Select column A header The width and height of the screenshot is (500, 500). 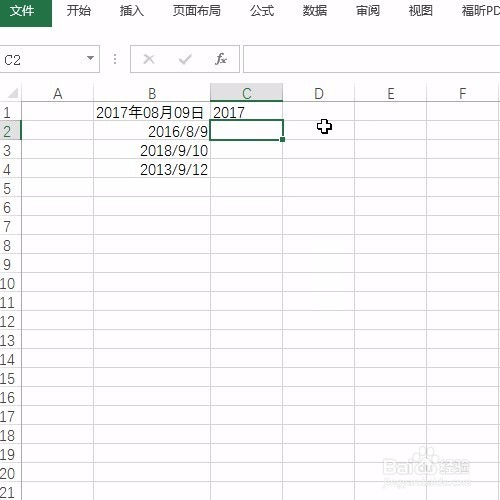[x=58, y=93]
